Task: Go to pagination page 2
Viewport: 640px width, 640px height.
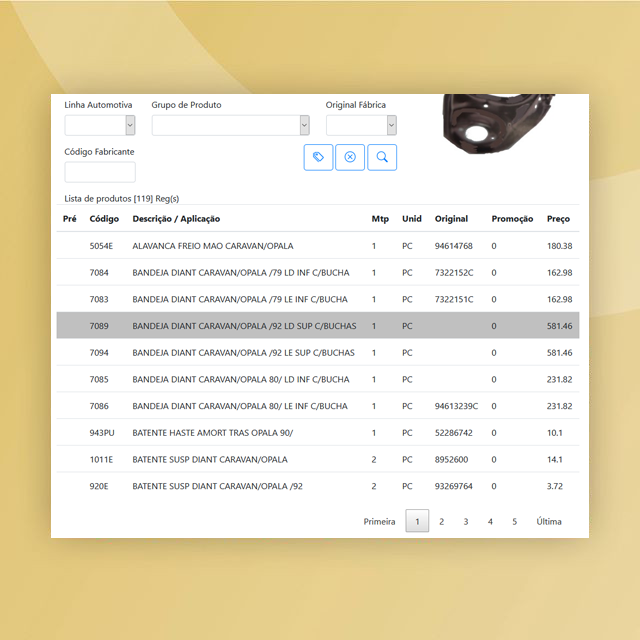Action: pyautogui.click(x=441, y=521)
